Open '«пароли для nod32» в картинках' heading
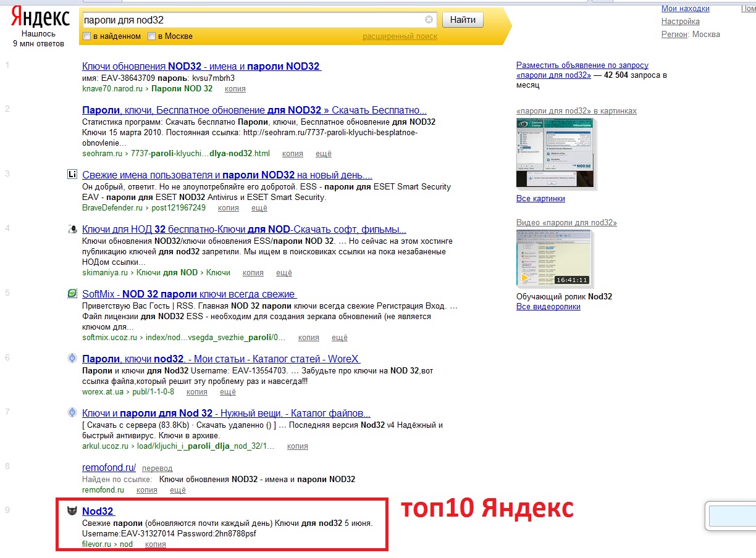 (x=576, y=111)
